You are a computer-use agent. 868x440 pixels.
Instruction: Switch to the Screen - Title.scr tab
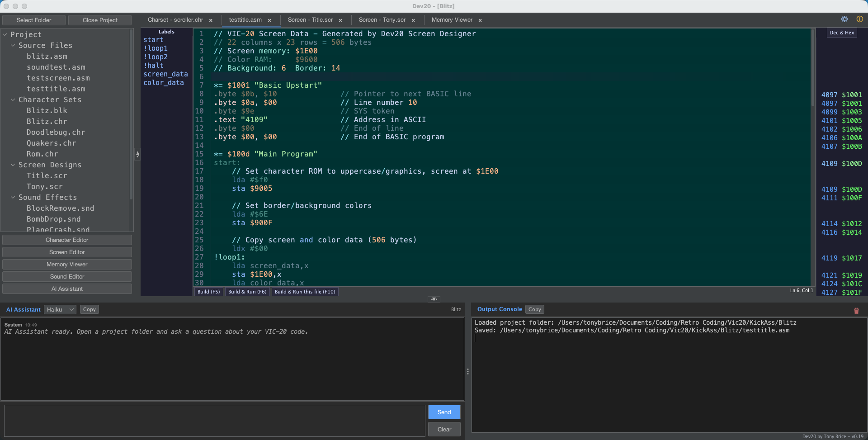(x=310, y=20)
